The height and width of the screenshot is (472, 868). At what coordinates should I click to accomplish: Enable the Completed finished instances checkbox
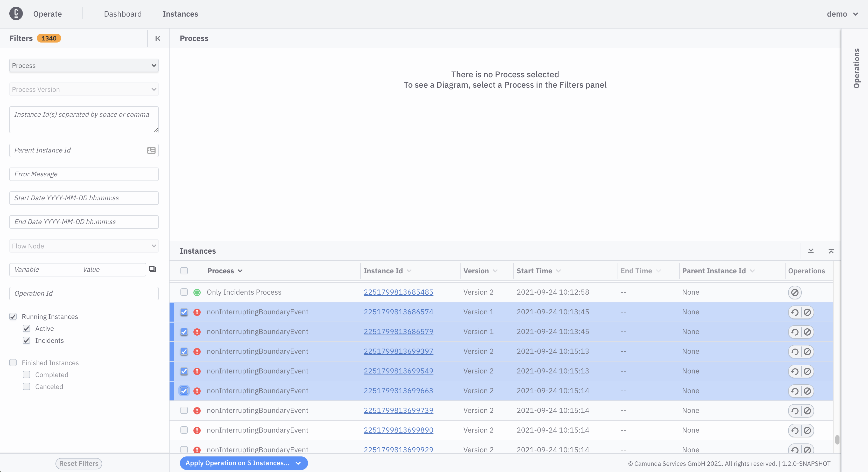coord(26,374)
